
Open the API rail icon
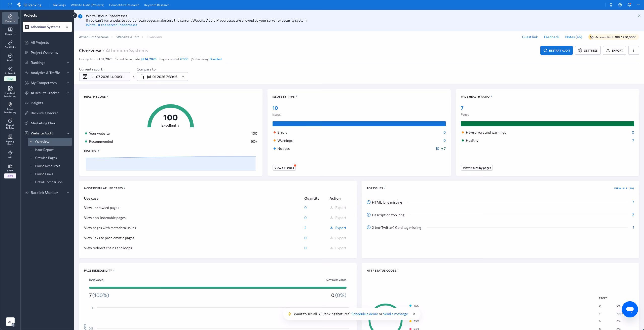click(x=10, y=155)
